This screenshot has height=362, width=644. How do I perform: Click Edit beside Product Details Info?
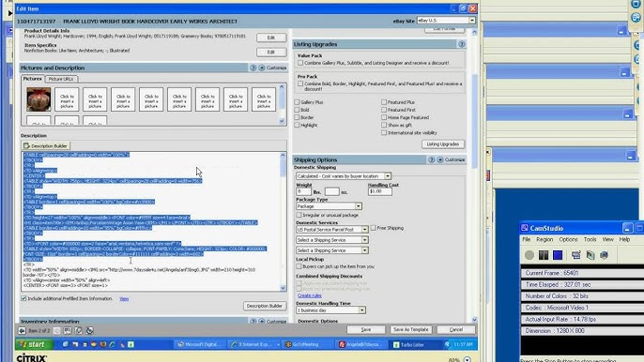pyautogui.click(x=271, y=38)
